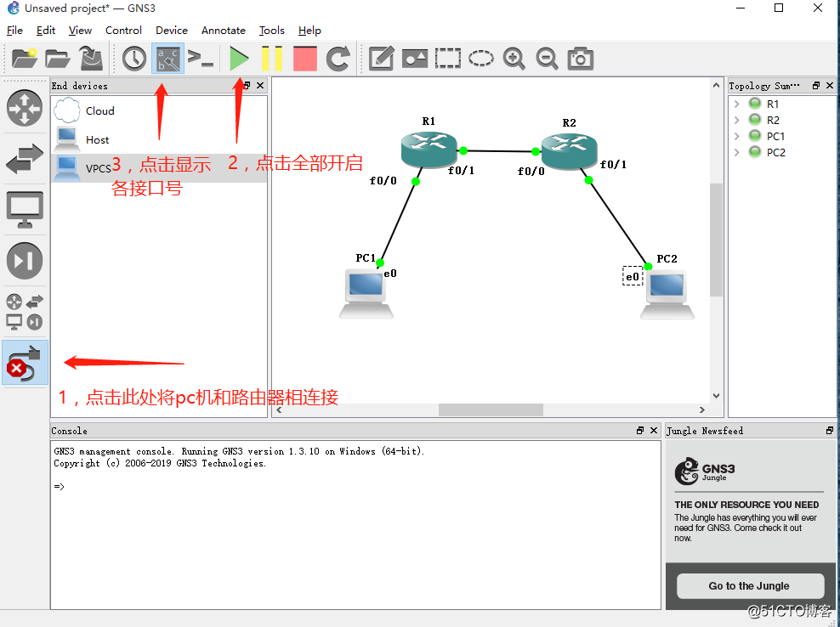Select the Add a note tool

tap(382, 59)
